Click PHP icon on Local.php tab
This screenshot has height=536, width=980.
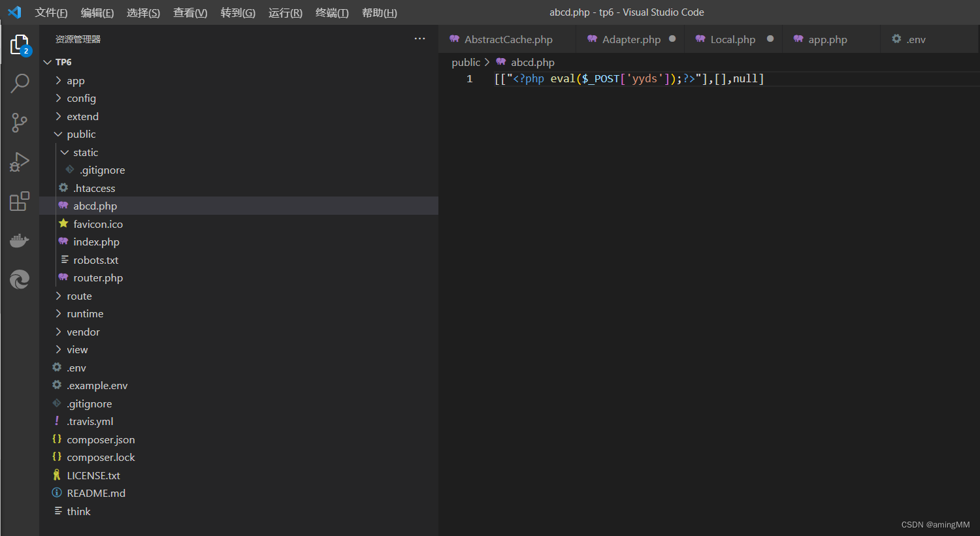(700, 39)
